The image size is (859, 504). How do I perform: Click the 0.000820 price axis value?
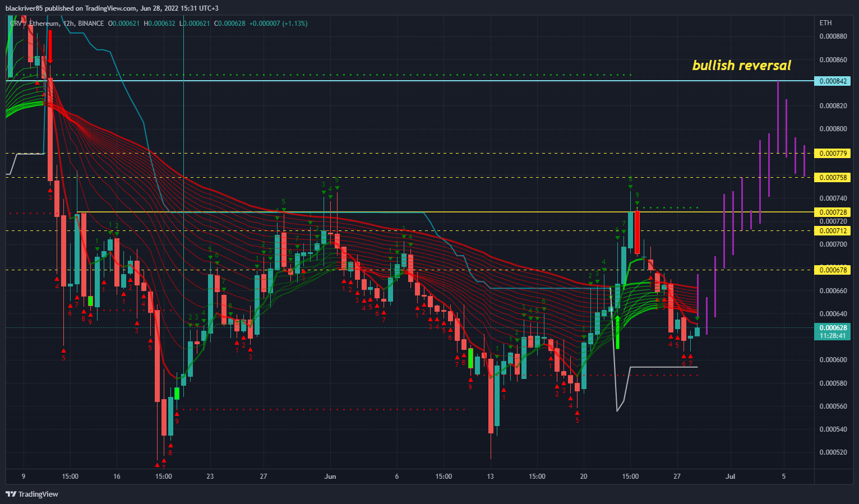[833, 106]
